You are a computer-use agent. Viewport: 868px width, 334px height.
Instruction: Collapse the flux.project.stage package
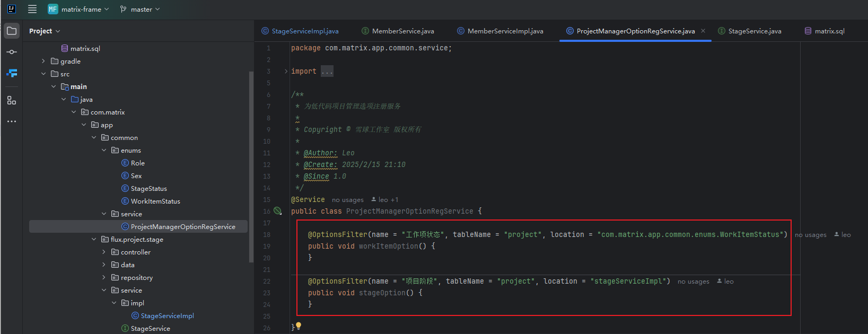click(94, 239)
